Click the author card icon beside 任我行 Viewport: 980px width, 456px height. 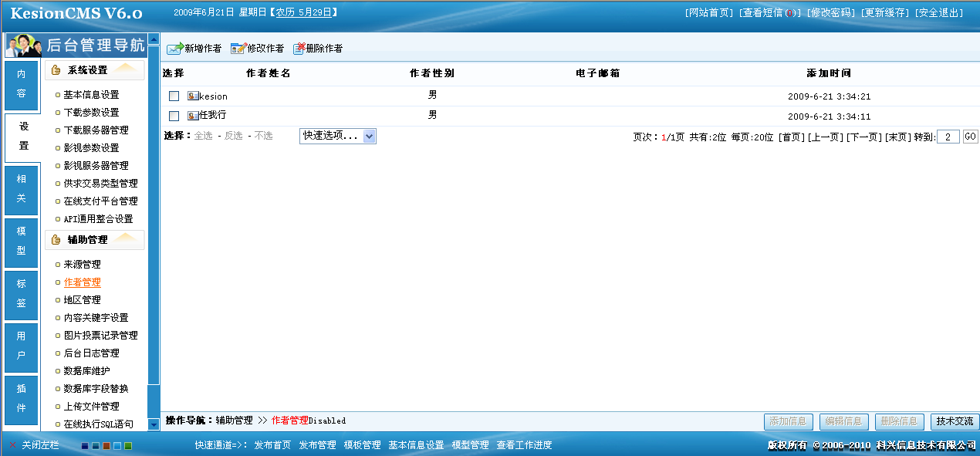pyautogui.click(x=193, y=116)
